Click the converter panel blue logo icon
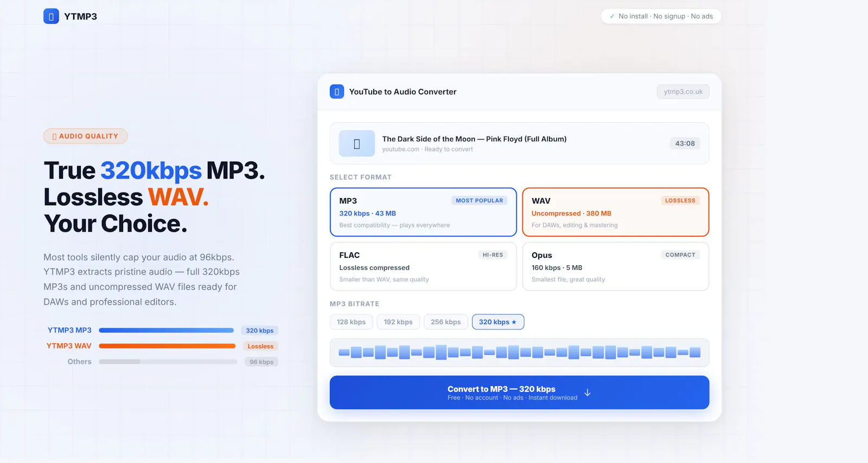868x463 pixels. tap(337, 92)
